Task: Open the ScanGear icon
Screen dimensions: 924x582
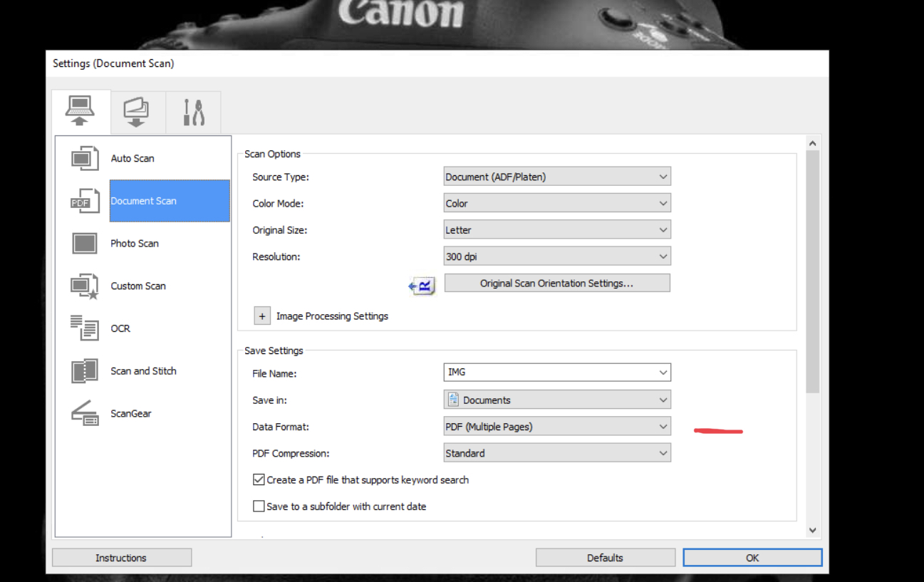Action: (85, 414)
